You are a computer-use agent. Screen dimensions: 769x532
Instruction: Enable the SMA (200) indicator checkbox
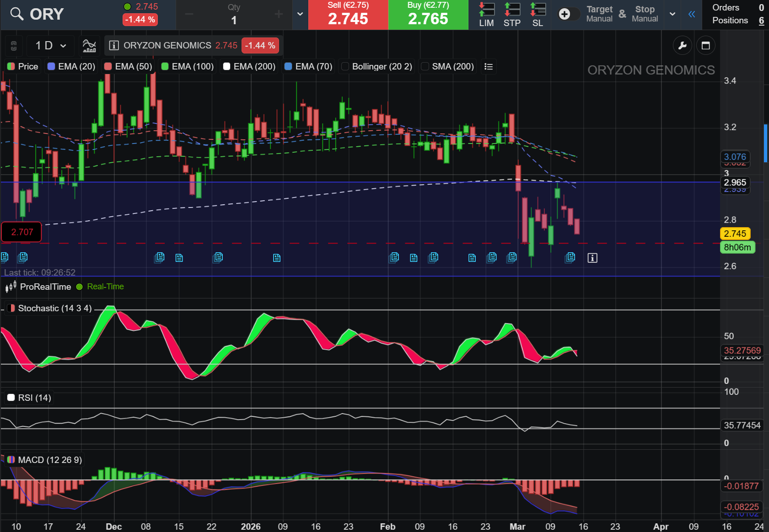[x=425, y=67]
